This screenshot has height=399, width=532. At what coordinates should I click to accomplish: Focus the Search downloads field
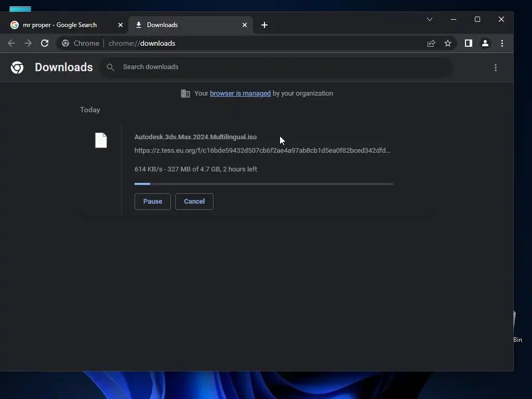pos(276,67)
